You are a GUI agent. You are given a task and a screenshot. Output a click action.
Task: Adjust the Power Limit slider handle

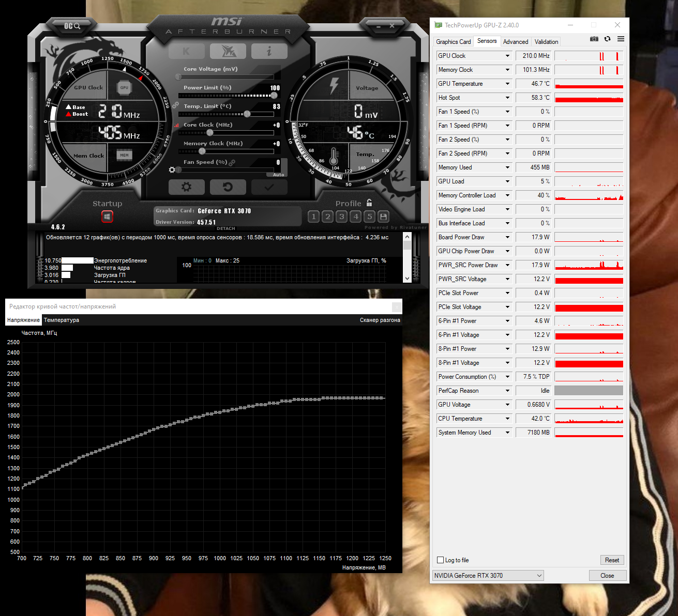pos(274,96)
